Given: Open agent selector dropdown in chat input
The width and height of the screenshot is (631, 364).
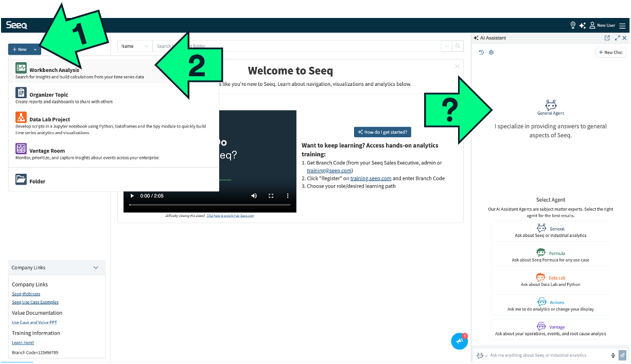Looking at the screenshot, I should click(482, 355).
